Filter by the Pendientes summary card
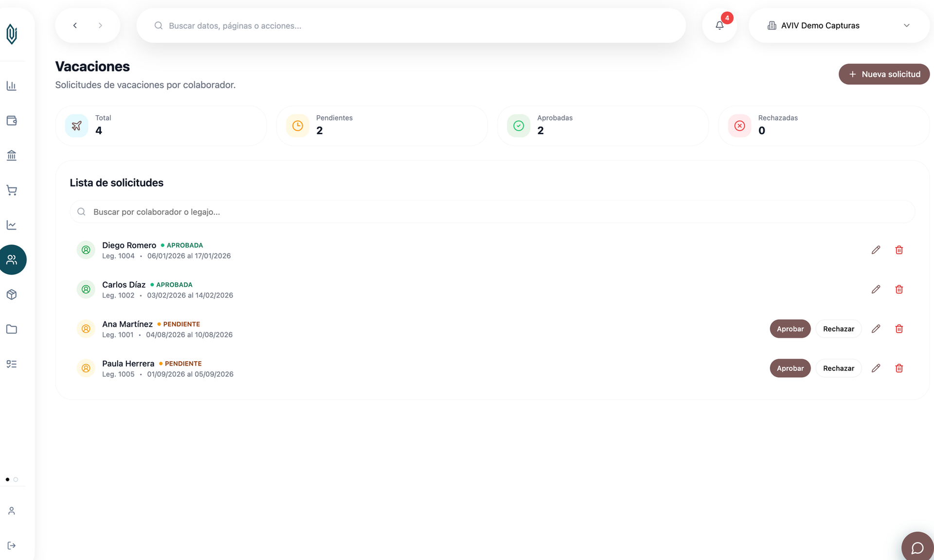 click(382, 126)
